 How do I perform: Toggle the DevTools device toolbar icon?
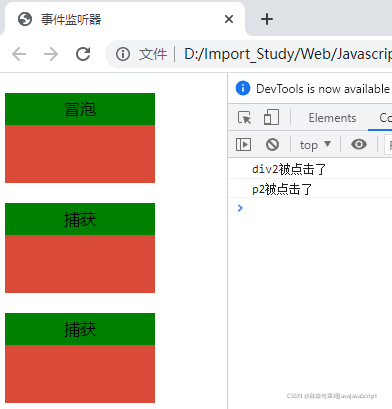coord(271,117)
